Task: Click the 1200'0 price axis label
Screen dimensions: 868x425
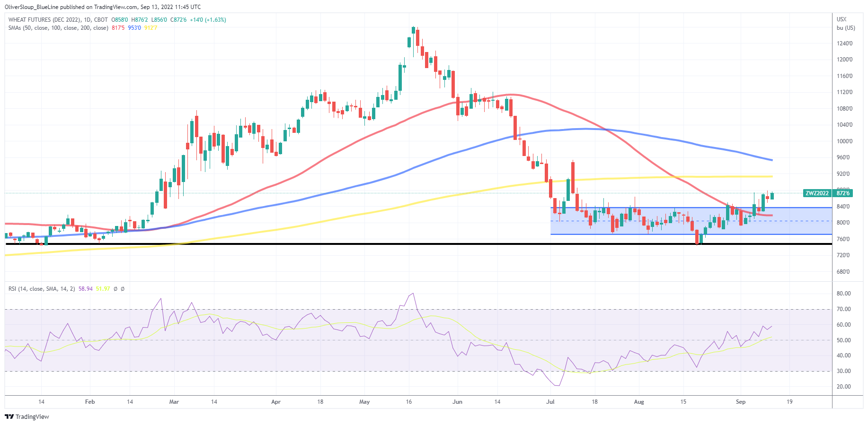Action: tap(844, 60)
